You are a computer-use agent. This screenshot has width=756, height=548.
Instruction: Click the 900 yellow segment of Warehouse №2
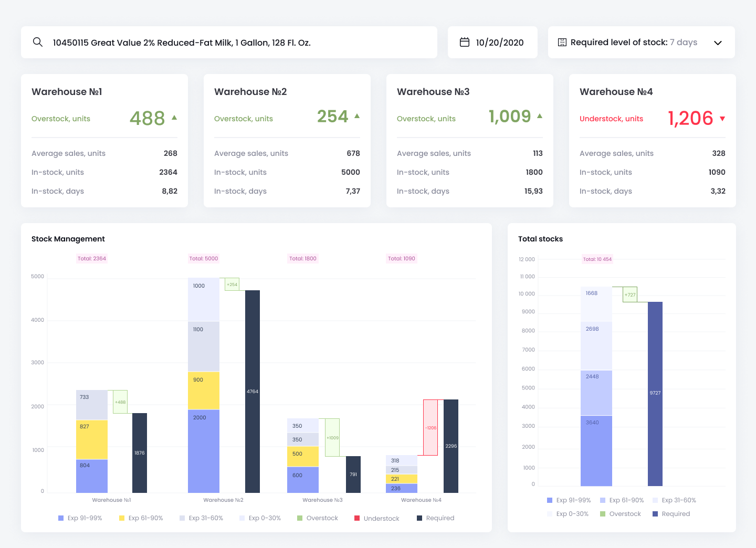click(204, 391)
